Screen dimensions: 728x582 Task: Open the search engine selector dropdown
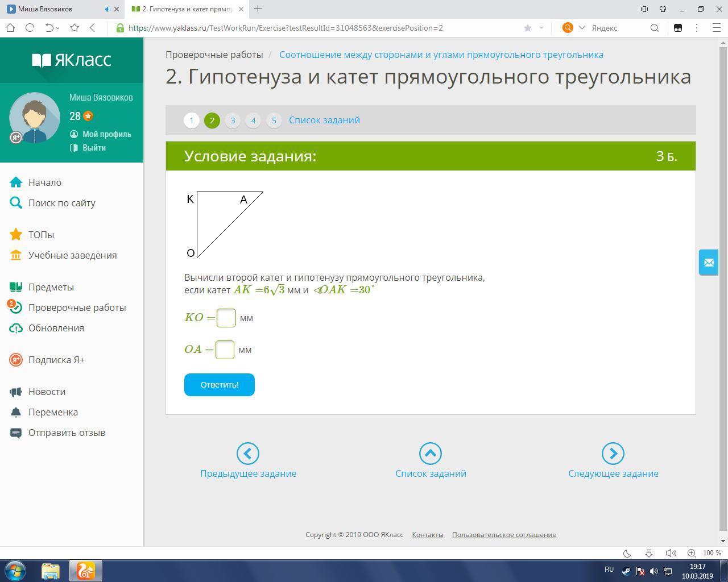582,28
